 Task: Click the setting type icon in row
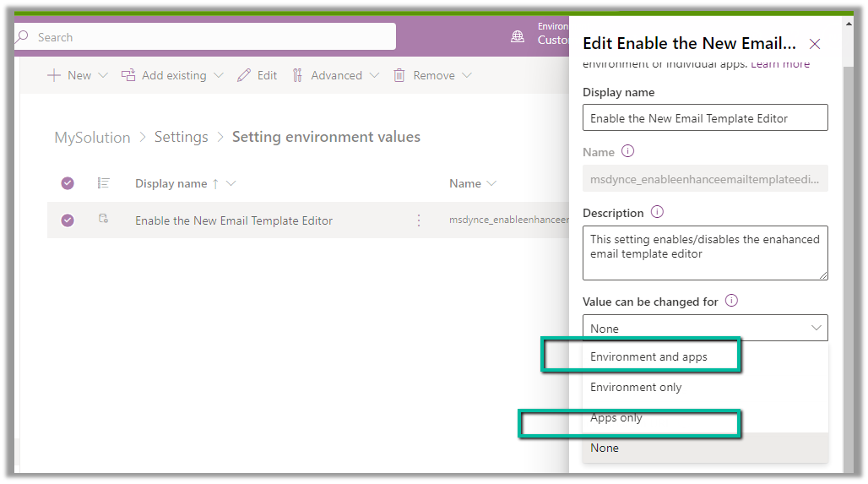[104, 220]
